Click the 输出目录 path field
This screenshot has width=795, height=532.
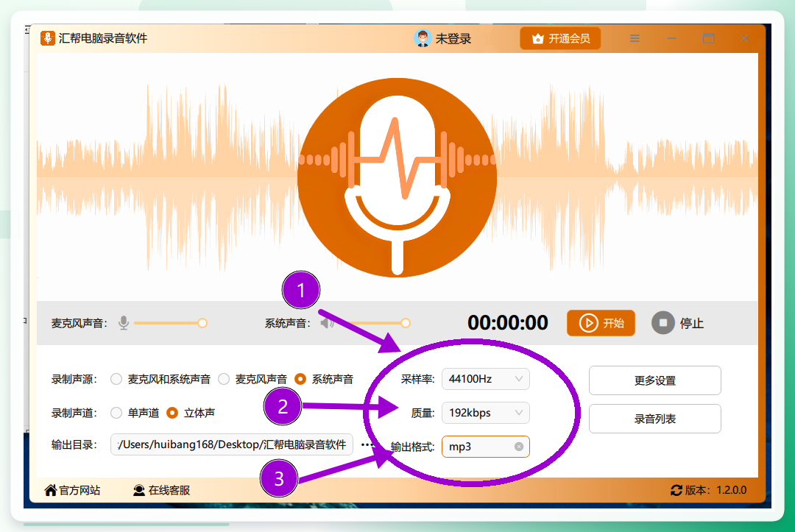(x=232, y=445)
